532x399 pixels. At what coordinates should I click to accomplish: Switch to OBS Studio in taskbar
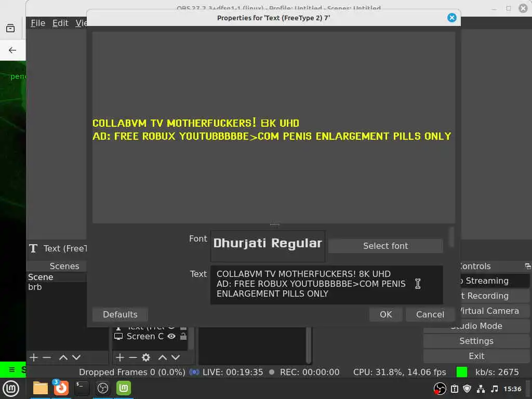(103, 388)
